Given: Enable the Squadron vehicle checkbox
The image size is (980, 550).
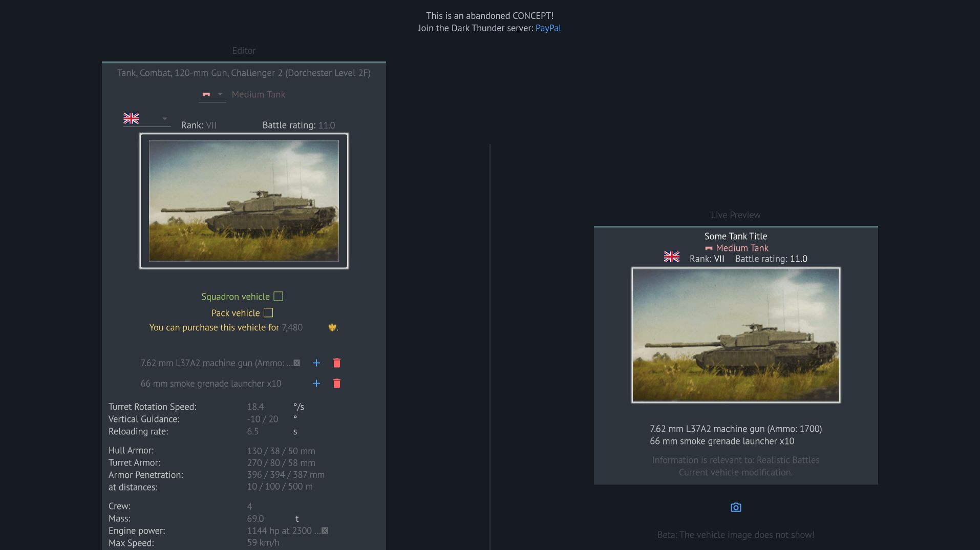Looking at the screenshot, I should pyautogui.click(x=278, y=297).
